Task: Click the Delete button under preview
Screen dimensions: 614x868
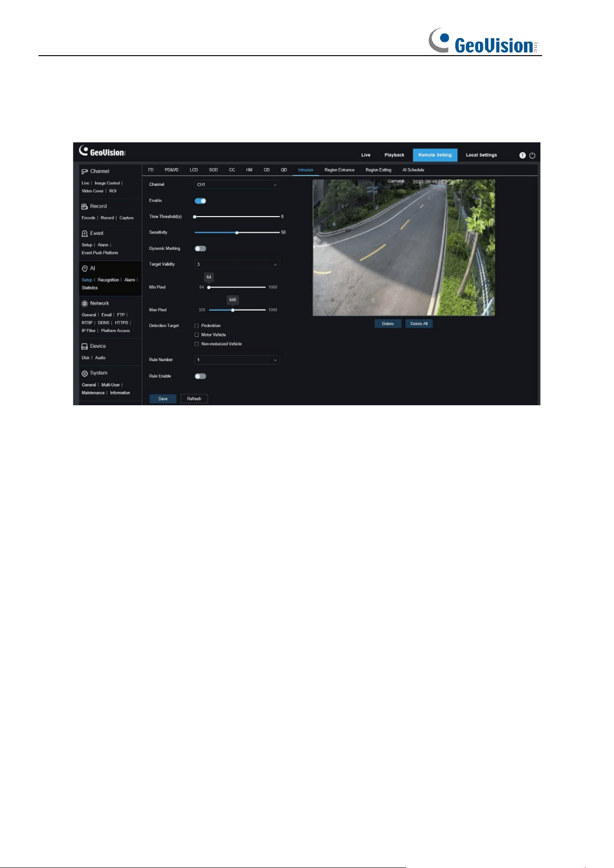Action: coord(388,324)
